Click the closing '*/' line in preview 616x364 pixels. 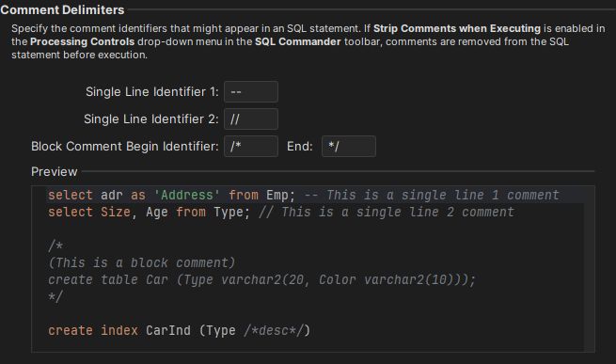click(55, 296)
